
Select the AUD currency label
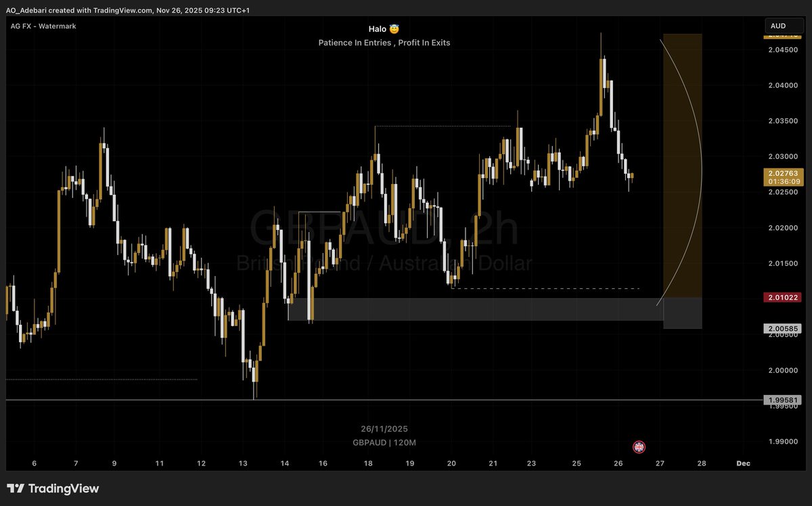[x=778, y=25]
